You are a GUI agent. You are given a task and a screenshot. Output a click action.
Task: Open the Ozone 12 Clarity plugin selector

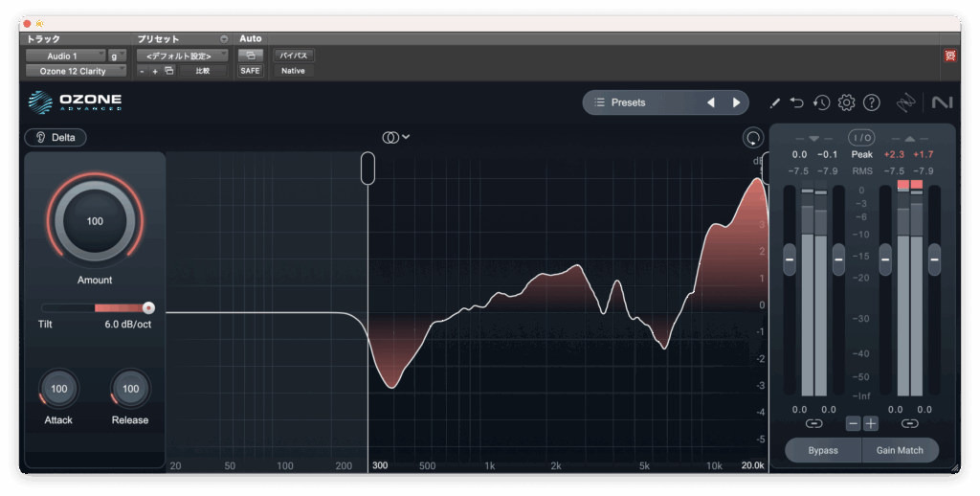[x=76, y=71]
